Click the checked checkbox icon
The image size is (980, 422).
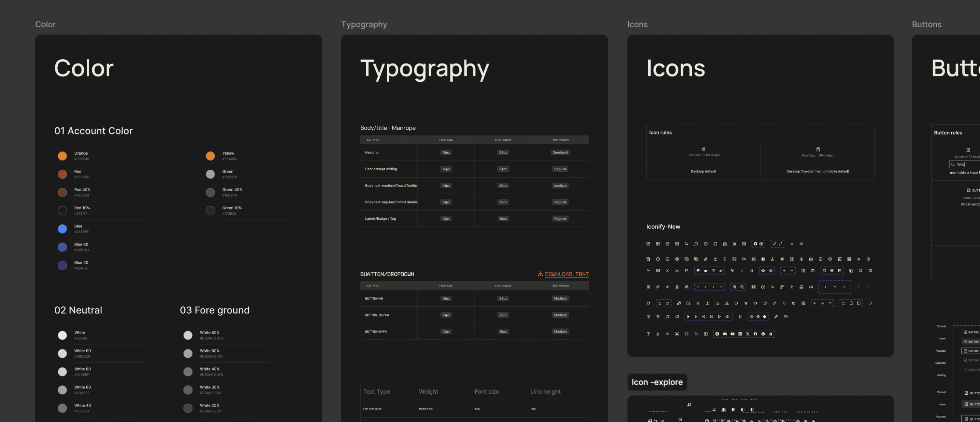click(x=840, y=271)
